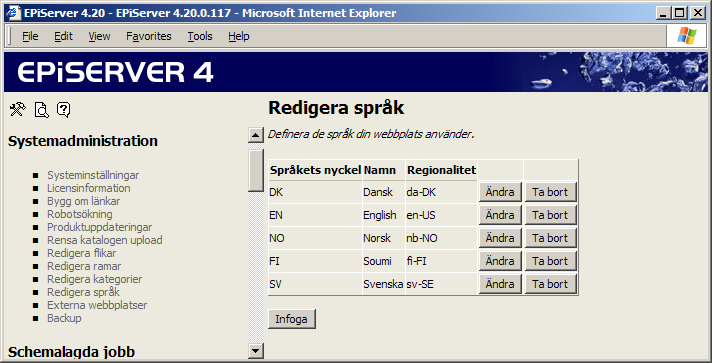Open the admin tools hammer-and-wrench icon

point(17,109)
